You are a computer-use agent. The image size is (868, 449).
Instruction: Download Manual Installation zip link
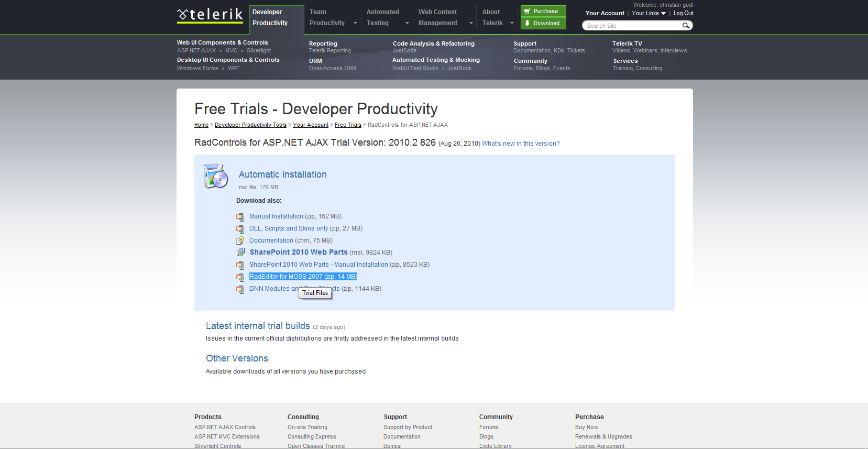pos(276,216)
